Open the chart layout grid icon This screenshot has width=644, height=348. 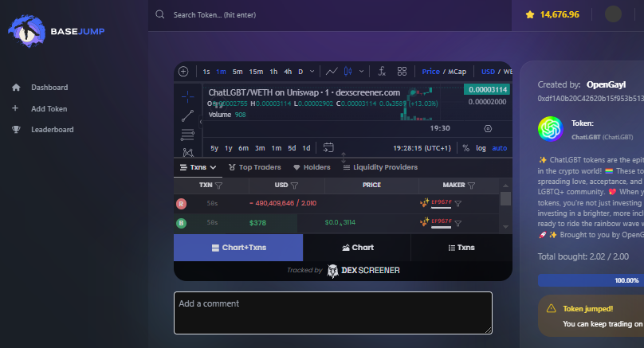tap(402, 72)
